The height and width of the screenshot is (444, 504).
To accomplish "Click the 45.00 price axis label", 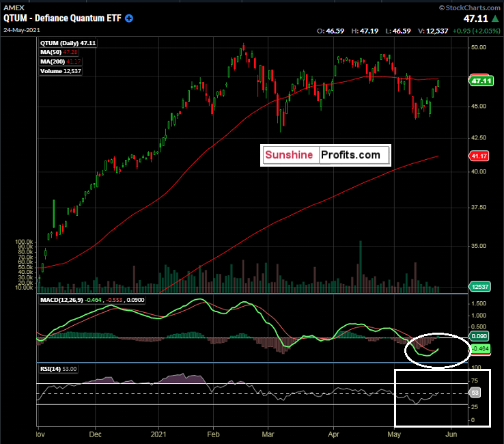I will (x=479, y=106).
